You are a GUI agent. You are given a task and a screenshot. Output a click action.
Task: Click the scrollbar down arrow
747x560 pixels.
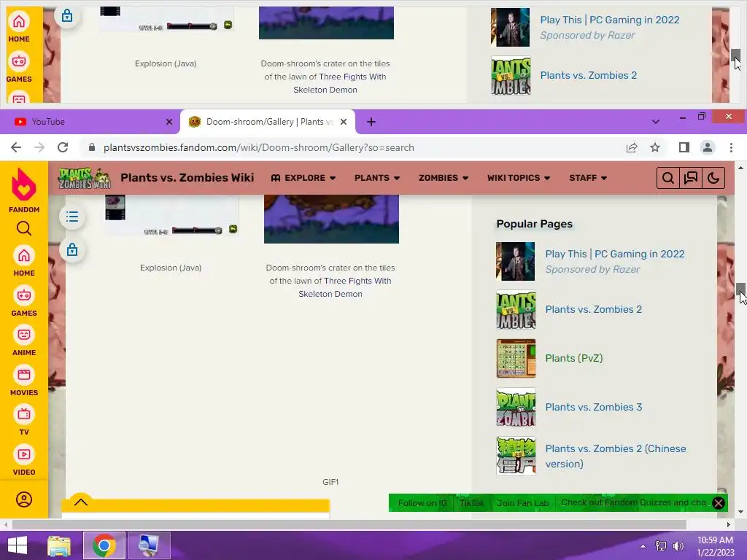pos(740,512)
